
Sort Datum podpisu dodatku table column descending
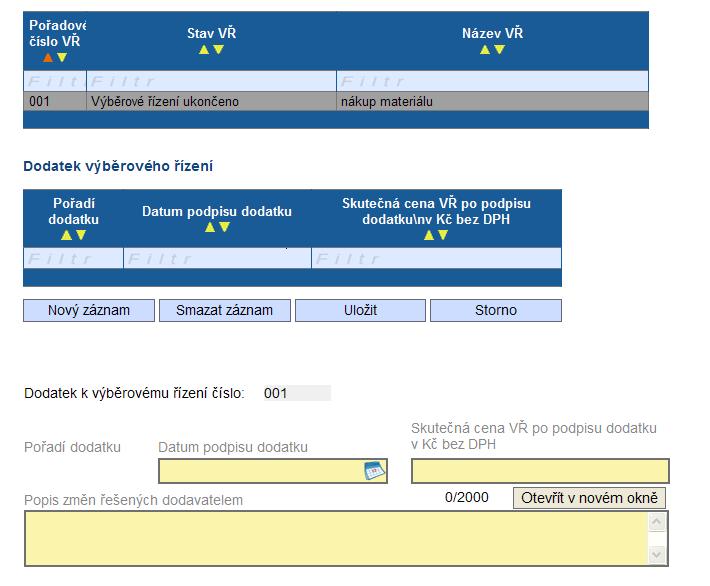tap(224, 227)
